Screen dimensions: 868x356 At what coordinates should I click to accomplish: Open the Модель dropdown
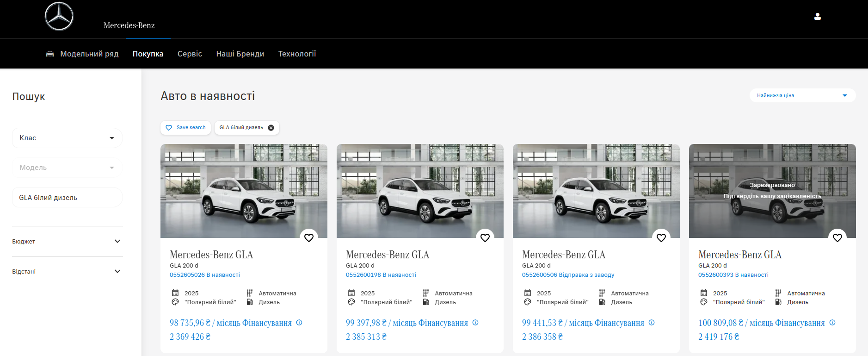[68, 168]
